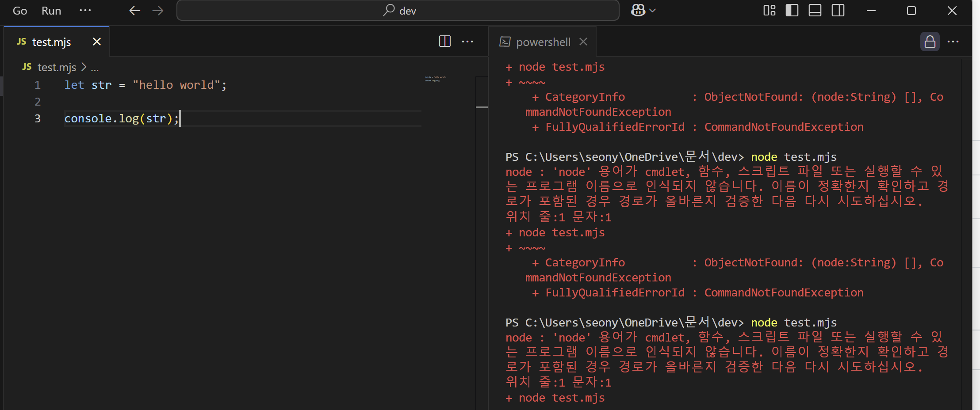Go back with the left arrow
This screenshot has height=410, width=980.
click(134, 11)
